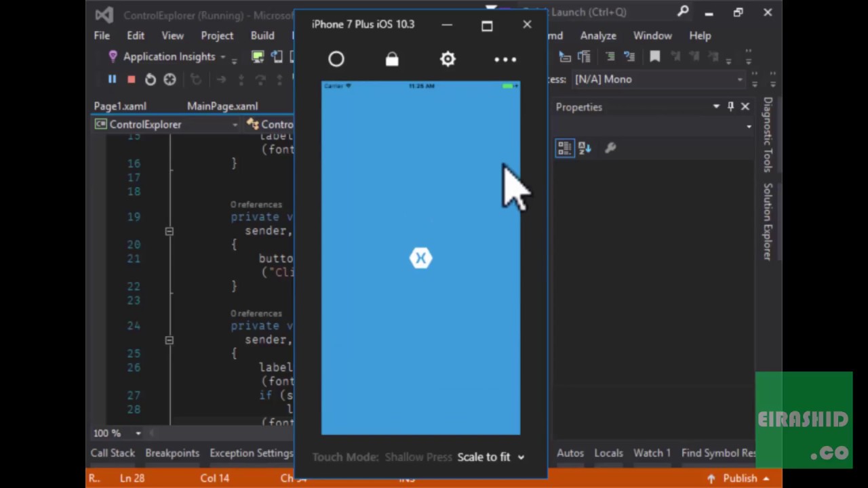Tap the Xamarin logo on simulator screen
The image size is (868, 488).
tap(420, 258)
